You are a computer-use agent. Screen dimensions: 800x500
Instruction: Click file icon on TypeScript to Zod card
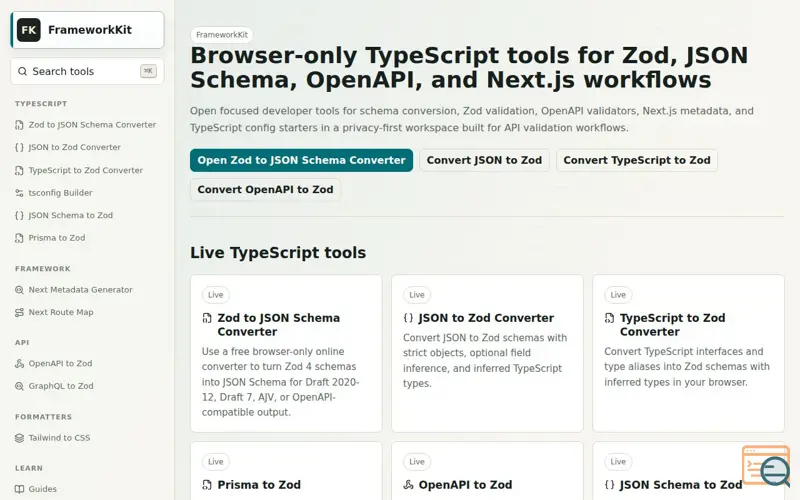609,318
